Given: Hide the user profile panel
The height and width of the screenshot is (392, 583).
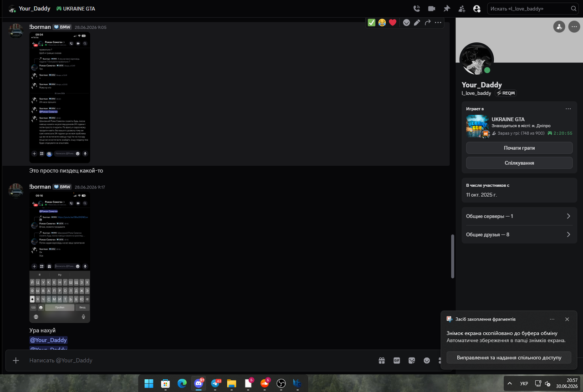Looking at the screenshot, I should coord(477,9).
